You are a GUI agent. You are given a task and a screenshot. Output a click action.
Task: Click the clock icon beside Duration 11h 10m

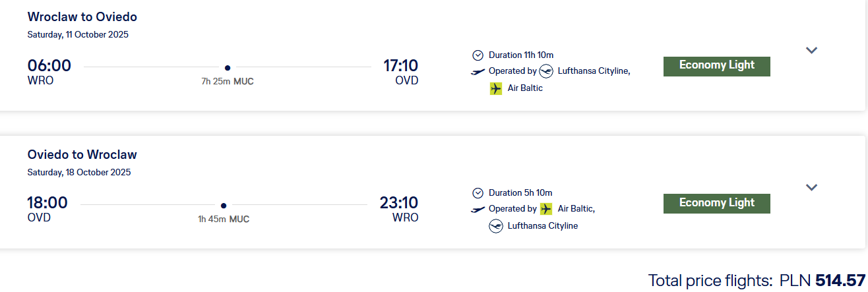tap(478, 55)
